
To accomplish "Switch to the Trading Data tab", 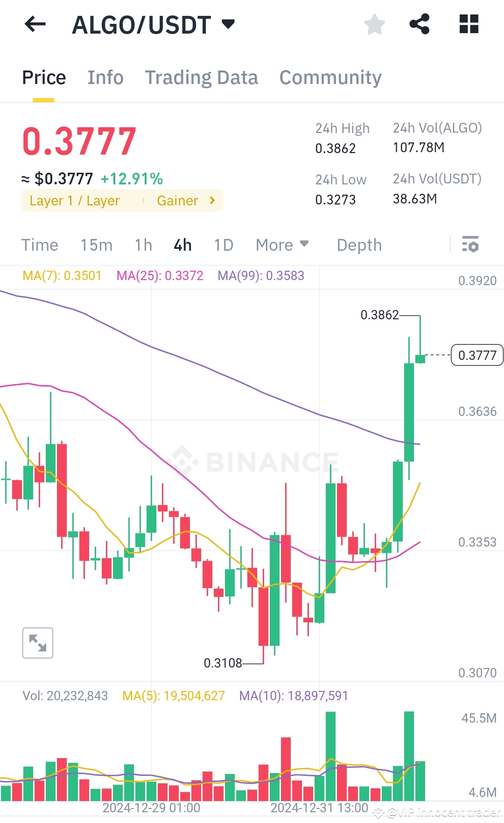I will (202, 77).
